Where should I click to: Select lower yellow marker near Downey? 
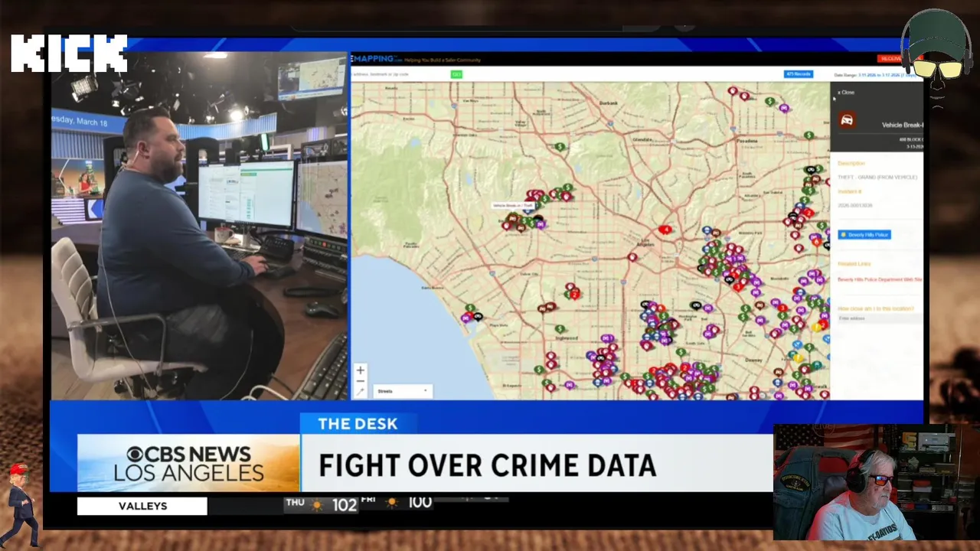pyautogui.click(x=799, y=357)
